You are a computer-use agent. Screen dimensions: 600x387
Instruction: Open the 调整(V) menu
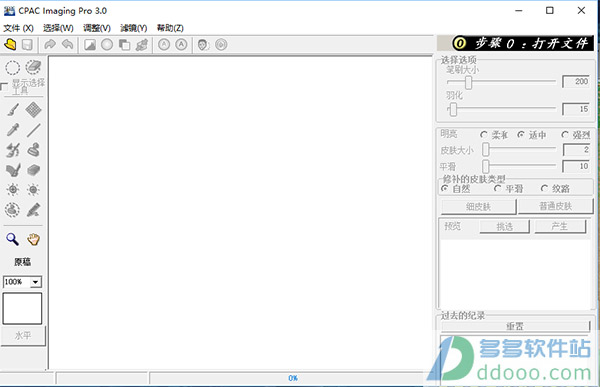point(97,28)
